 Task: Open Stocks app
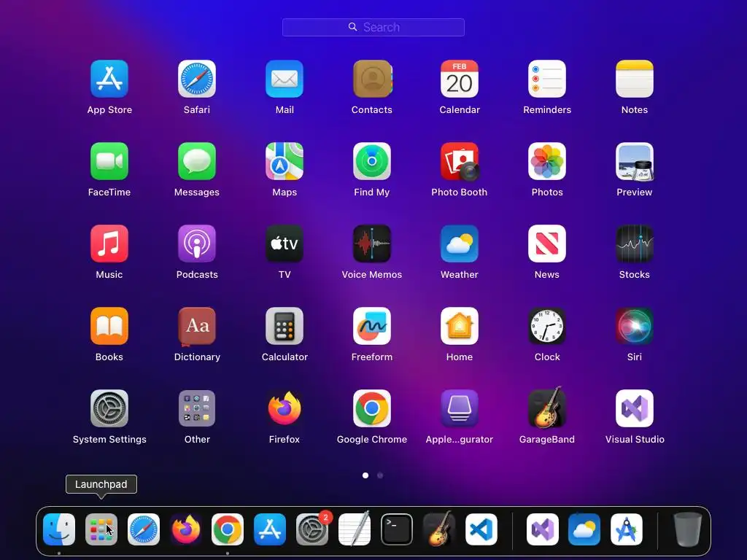click(635, 244)
